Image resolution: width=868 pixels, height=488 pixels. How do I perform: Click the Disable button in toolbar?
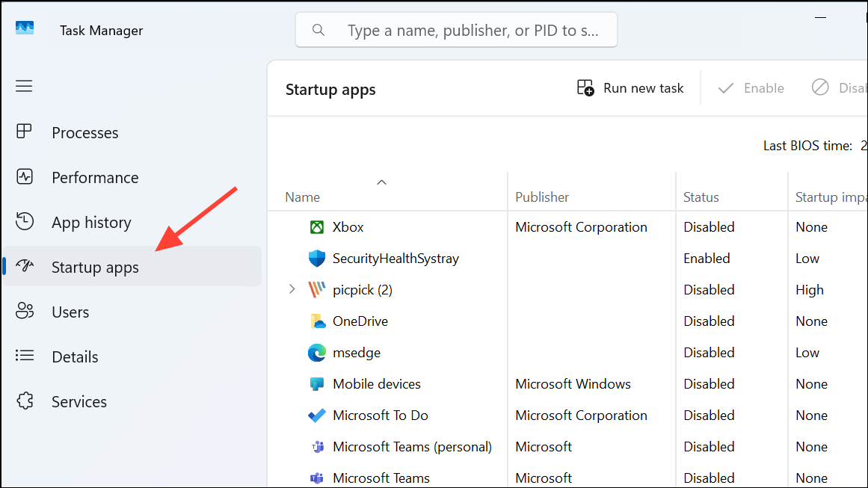[838, 88]
